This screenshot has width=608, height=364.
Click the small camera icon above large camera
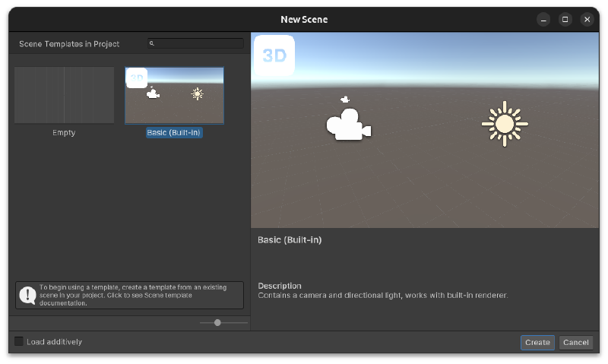[345, 100]
